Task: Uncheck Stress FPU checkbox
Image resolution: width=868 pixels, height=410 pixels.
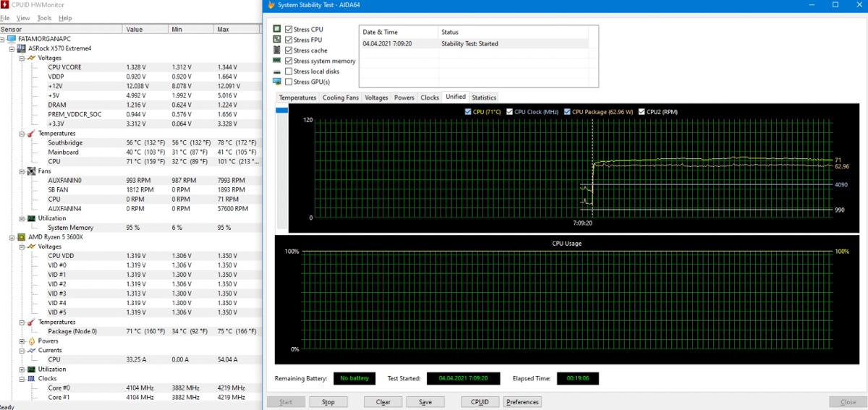Action: (289, 40)
